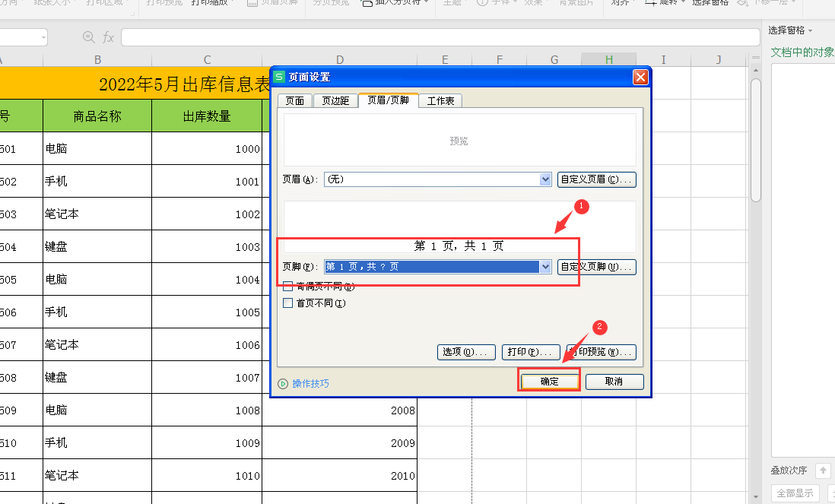This screenshot has width=835, height=504.
Task: Click the cell containing 1004
Action: coord(207,280)
